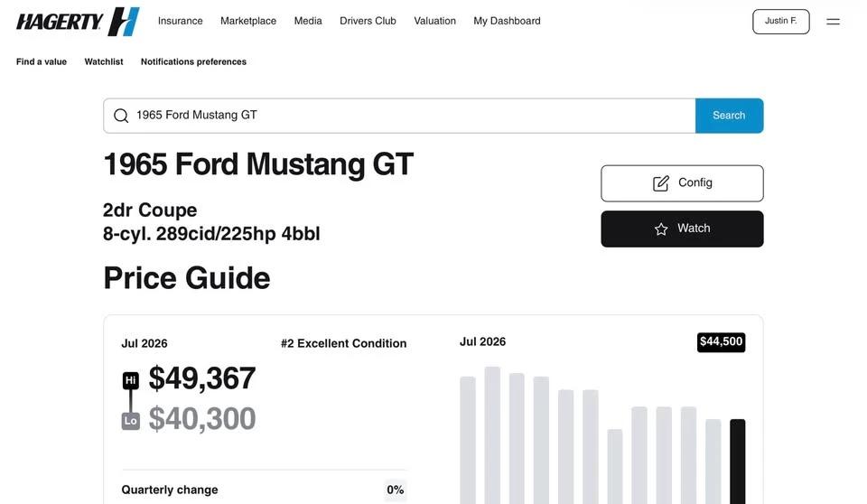Open Notifications preferences
Screen dimensions: 867x504
tap(193, 61)
